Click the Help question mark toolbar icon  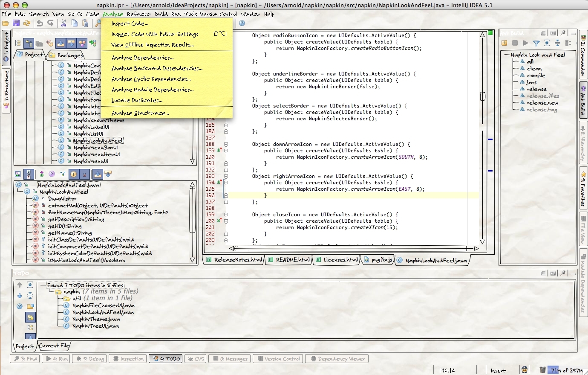tap(242, 23)
